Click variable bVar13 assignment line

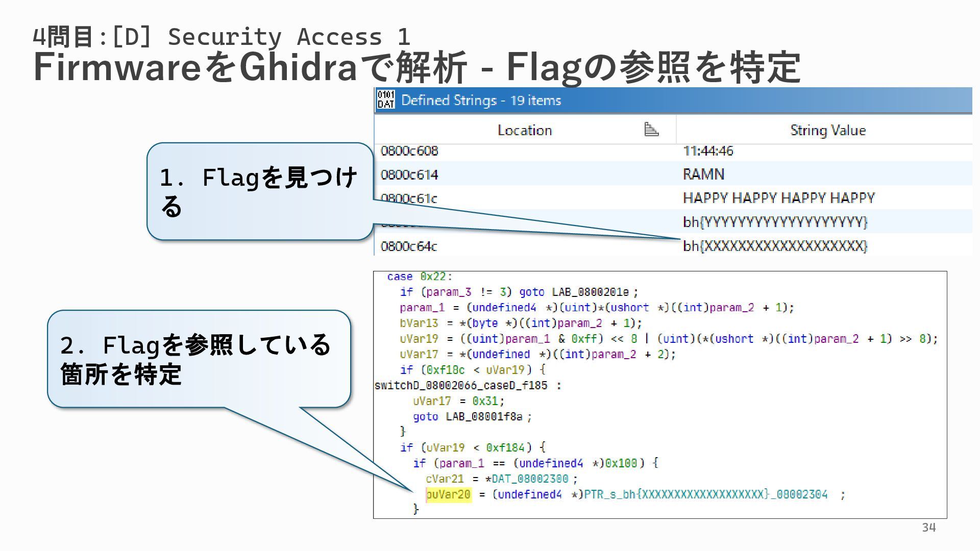[x=521, y=323]
